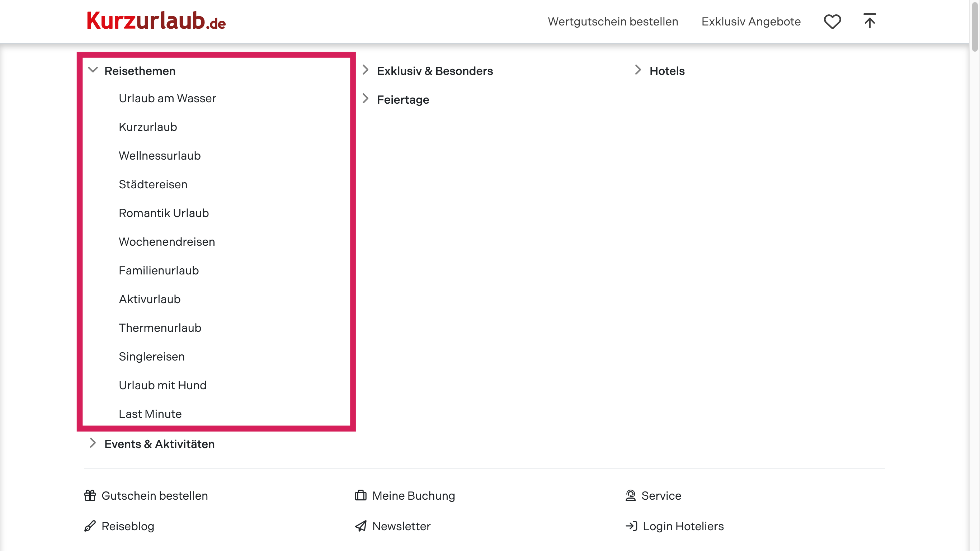
Task: Click the Kurzurlaub.de logo
Action: [156, 21]
